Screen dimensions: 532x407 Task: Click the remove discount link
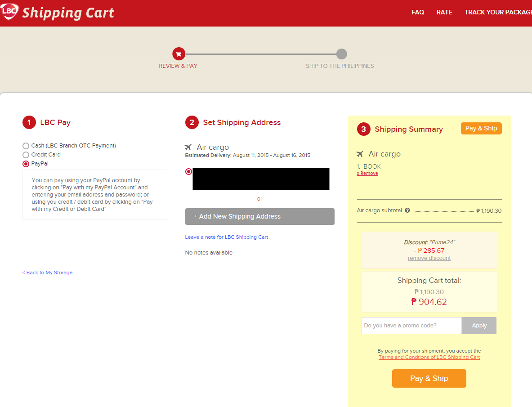pos(429,258)
